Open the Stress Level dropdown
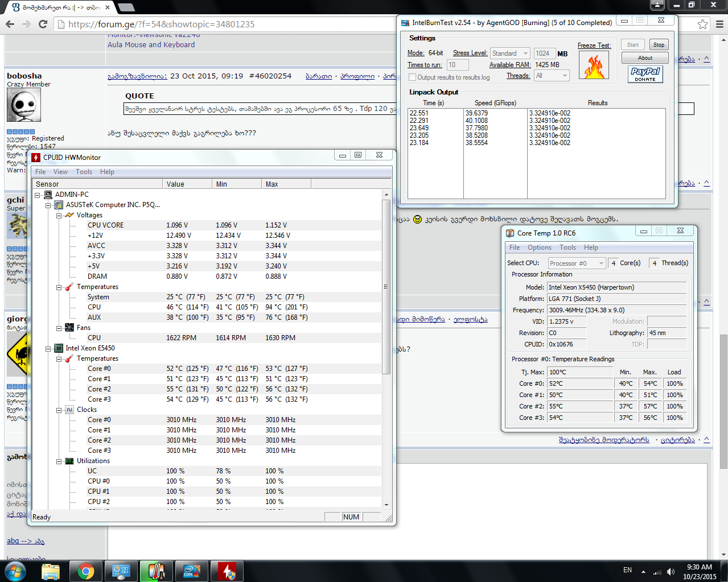728x582 pixels. (x=510, y=53)
